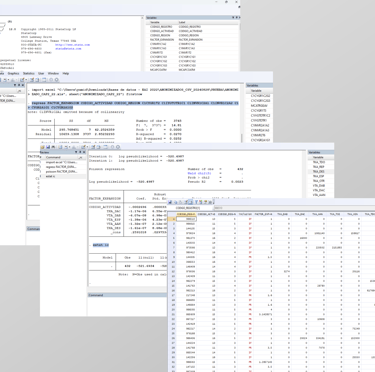Click Open folder icon in third Stata toolbar

[43, 147]
